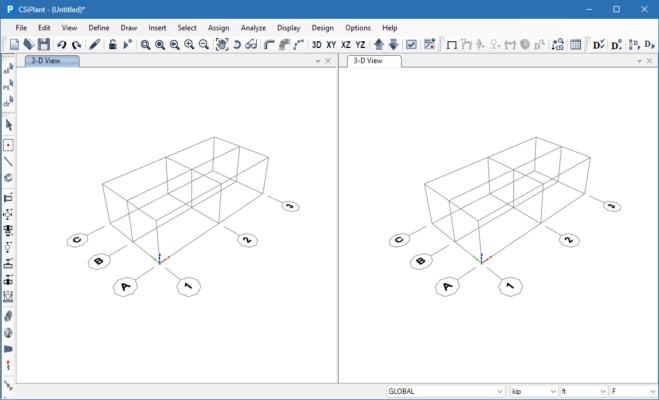This screenshot has height=400, width=659.
Task: Zoom in one step with the plus magnifier
Action: (189, 45)
